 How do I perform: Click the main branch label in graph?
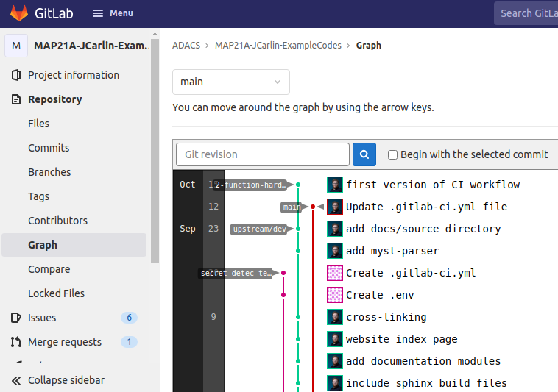pos(292,207)
